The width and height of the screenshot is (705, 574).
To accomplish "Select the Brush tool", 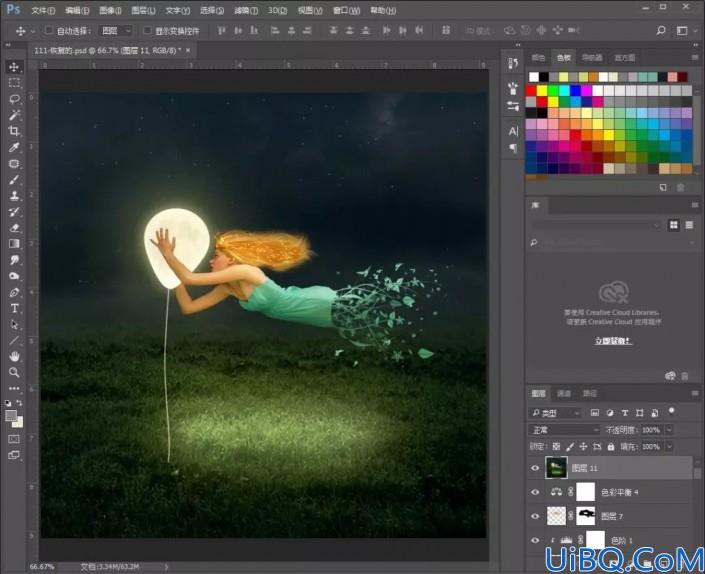I will 14,180.
